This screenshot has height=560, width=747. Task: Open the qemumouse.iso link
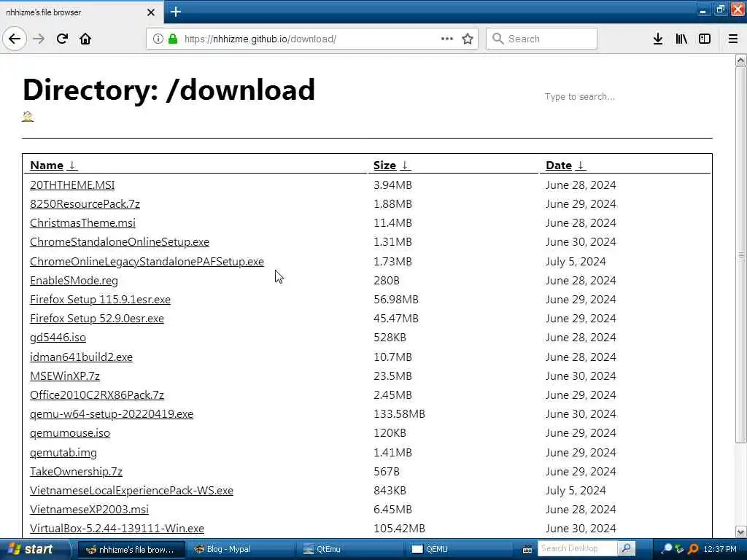(69, 433)
